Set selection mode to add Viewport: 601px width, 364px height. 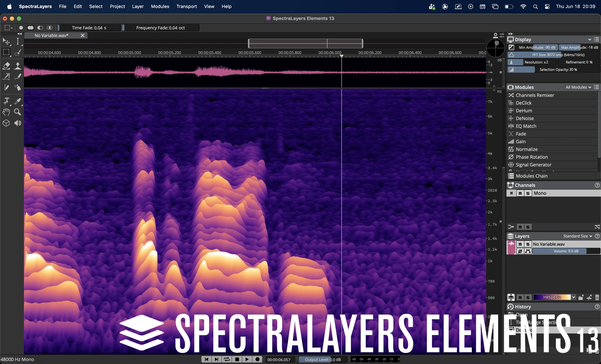[x=30, y=28]
